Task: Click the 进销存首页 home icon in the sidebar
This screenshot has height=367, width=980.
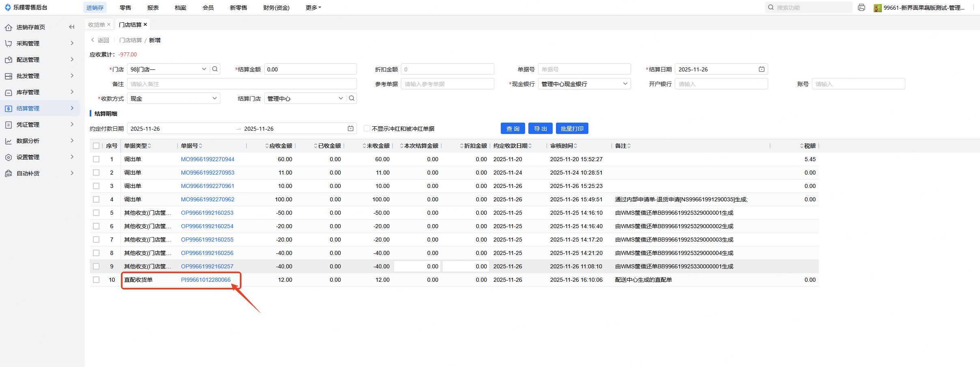Action: pos(9,28)
